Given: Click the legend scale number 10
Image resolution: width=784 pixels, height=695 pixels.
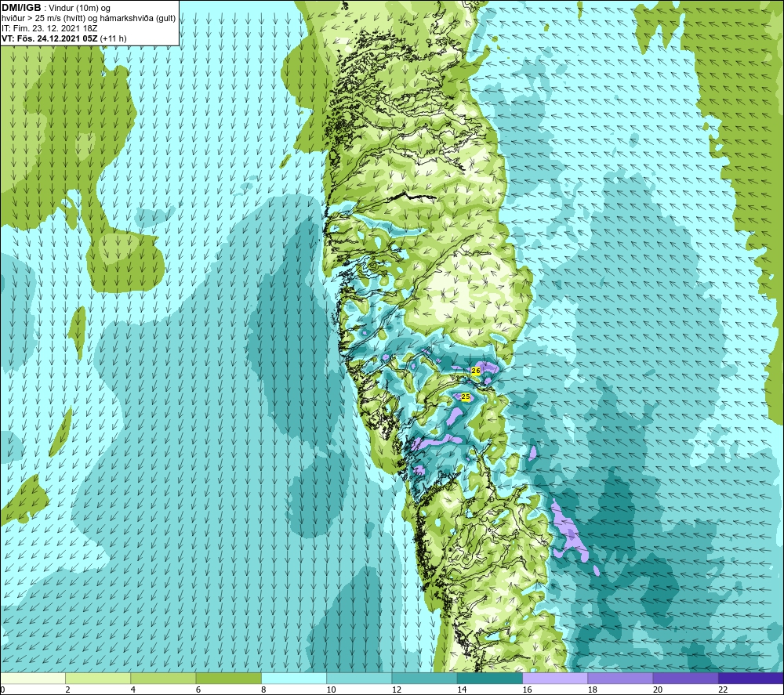Looking at the screenshot, I should coord(331,690).
